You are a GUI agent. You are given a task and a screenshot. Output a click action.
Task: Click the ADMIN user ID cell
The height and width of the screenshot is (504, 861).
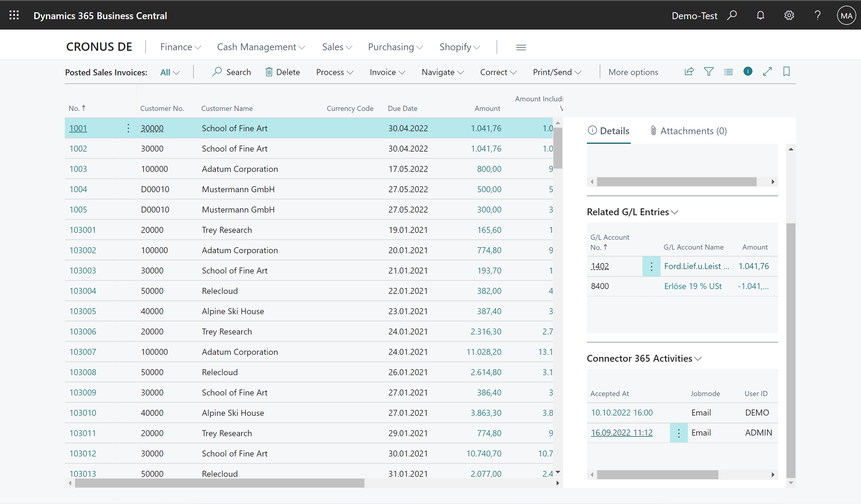point(758,433)
